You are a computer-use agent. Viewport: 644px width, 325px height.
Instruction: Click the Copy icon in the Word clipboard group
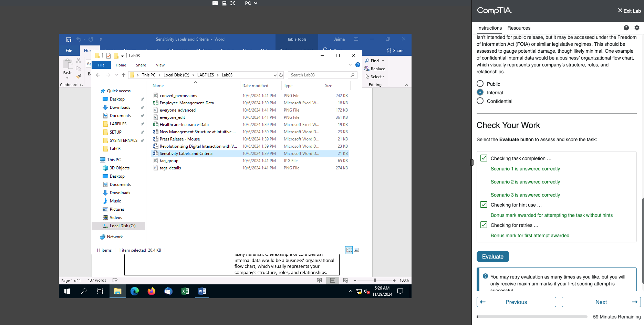tap(79, 69)
